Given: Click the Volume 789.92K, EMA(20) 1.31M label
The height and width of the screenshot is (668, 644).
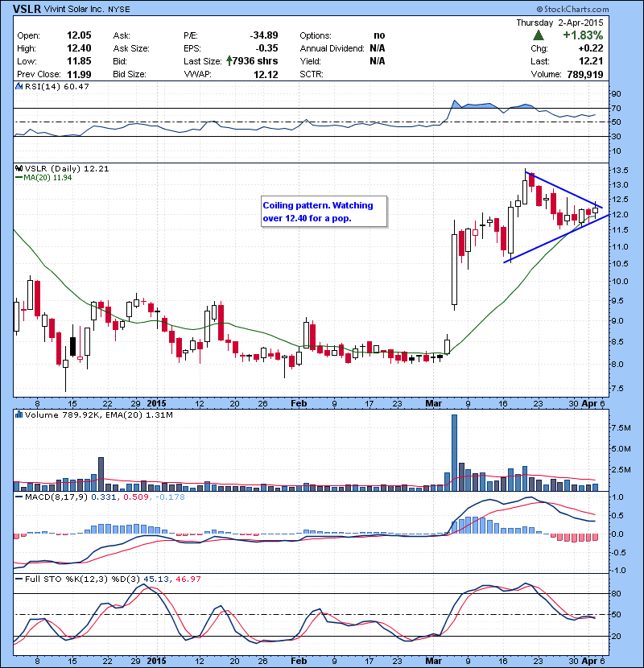Looking at the screenshot, I should pyautogui.click(x=98, y=414).
